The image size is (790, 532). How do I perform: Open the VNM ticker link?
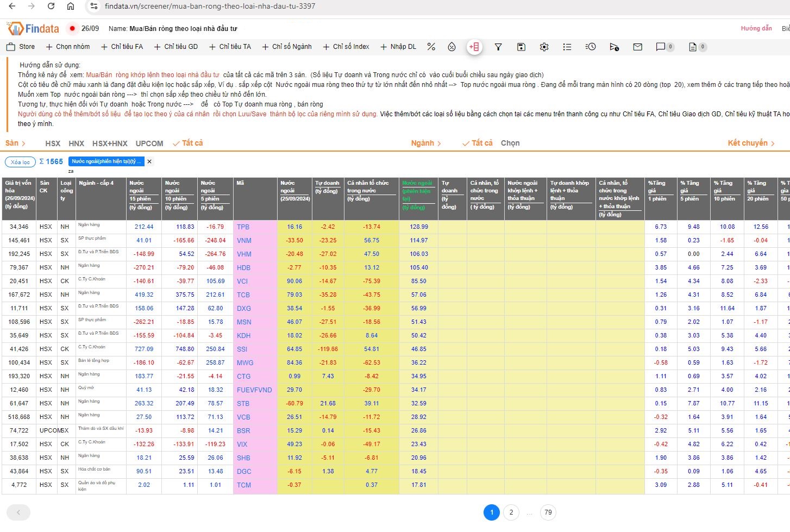click(244, 241)
